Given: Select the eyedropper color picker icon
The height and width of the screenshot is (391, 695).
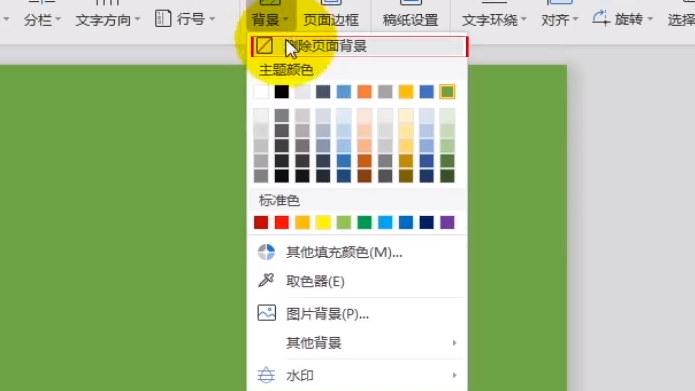Looking at the screenshot, I should (x=266, y=280).
